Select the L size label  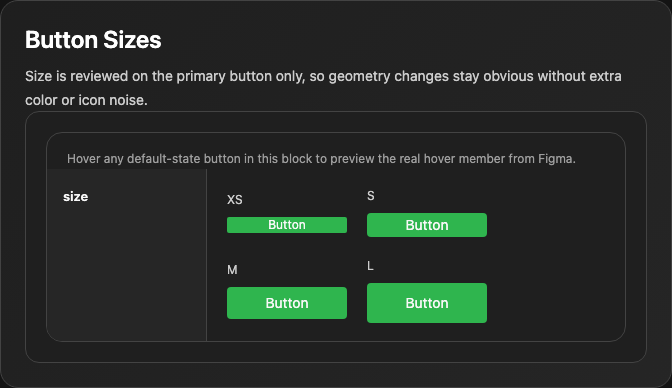(x=370, y=266)
